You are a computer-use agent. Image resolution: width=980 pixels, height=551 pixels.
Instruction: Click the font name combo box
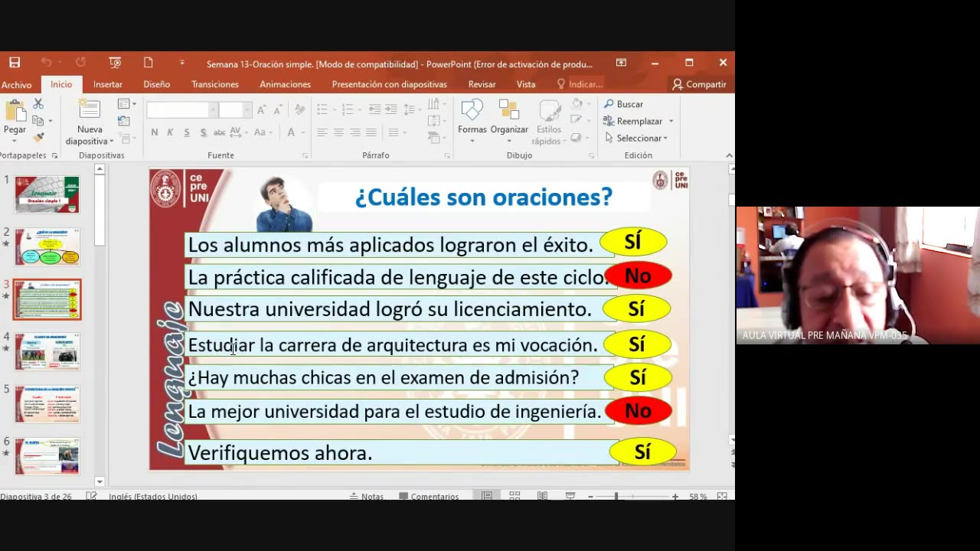pyautogui.click(x=181, y=110)
